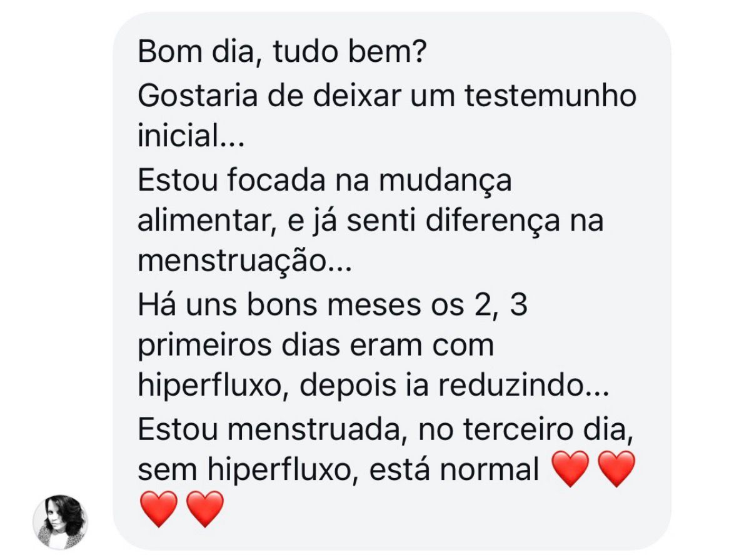Click the "Bom dia, tudo bem?" greeting line
Image resolution: width=754 pixels, height=560 pixels.
282,52
